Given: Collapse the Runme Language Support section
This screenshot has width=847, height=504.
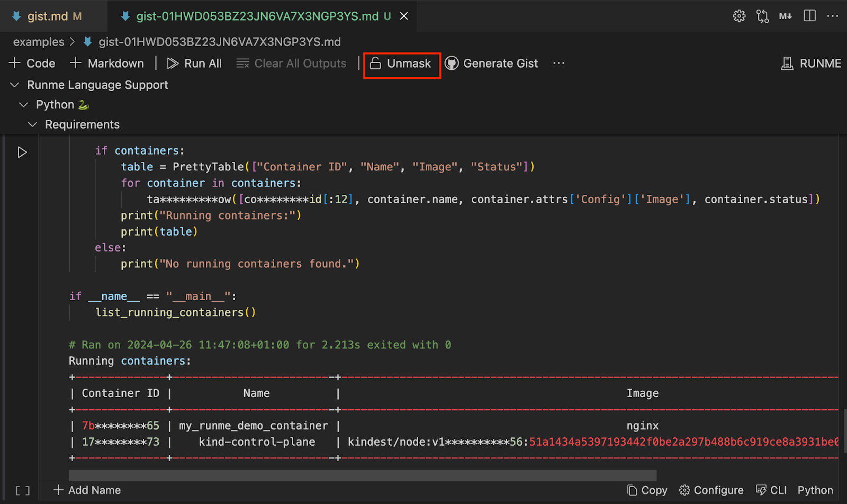Looking at the screenshot, I should tap(15, 85).
